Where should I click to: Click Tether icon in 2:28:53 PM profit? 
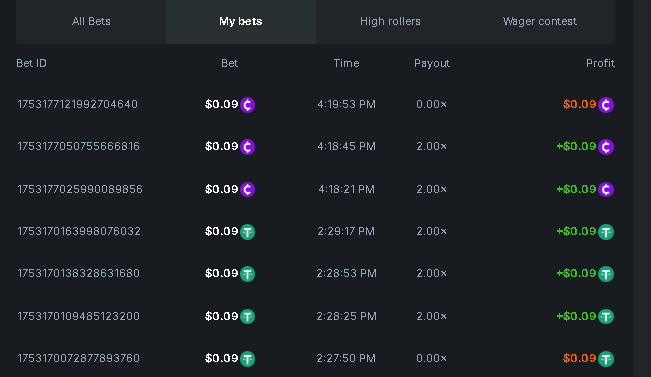606,274
